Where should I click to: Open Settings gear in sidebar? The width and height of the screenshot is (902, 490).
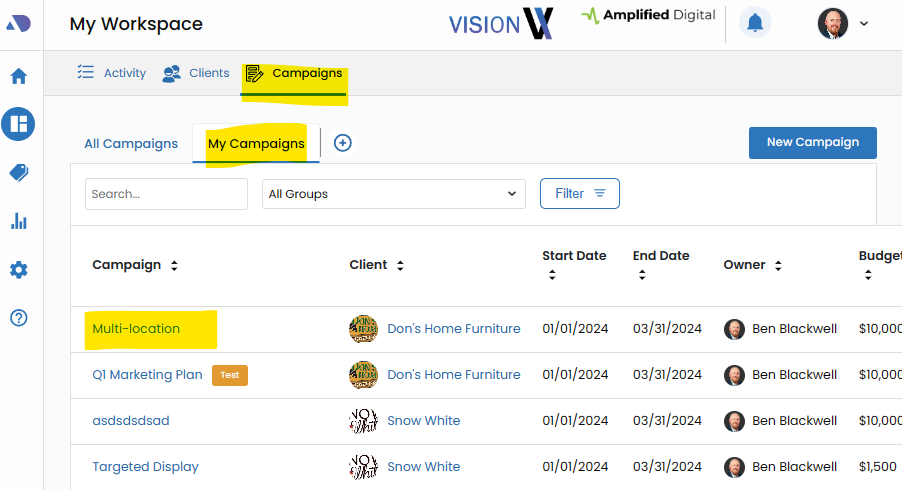19,270
